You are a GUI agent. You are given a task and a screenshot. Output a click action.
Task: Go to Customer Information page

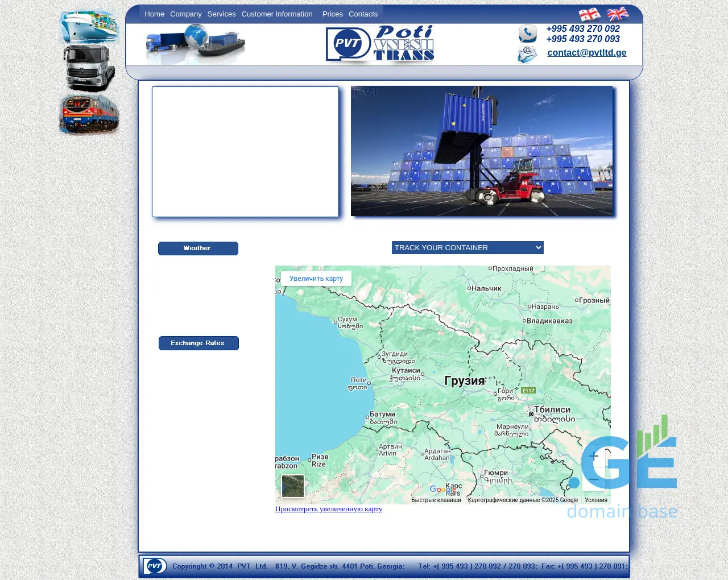click(x=277, y=14)
